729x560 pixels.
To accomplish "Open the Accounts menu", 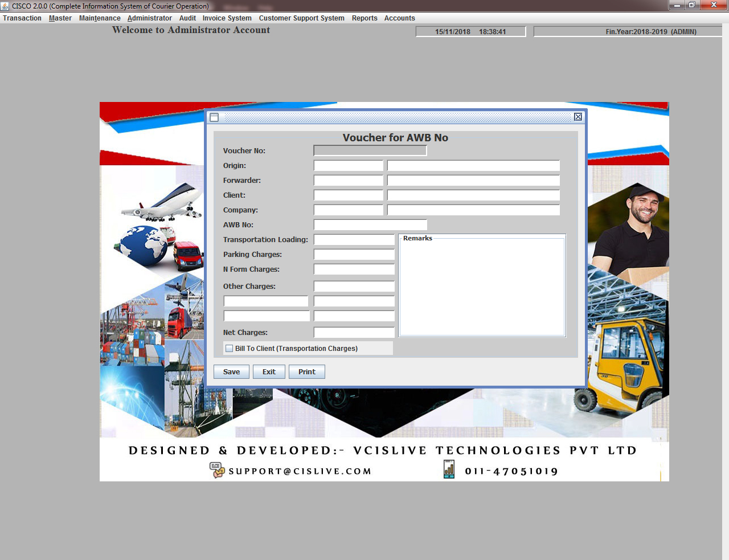I will point(400,18).
